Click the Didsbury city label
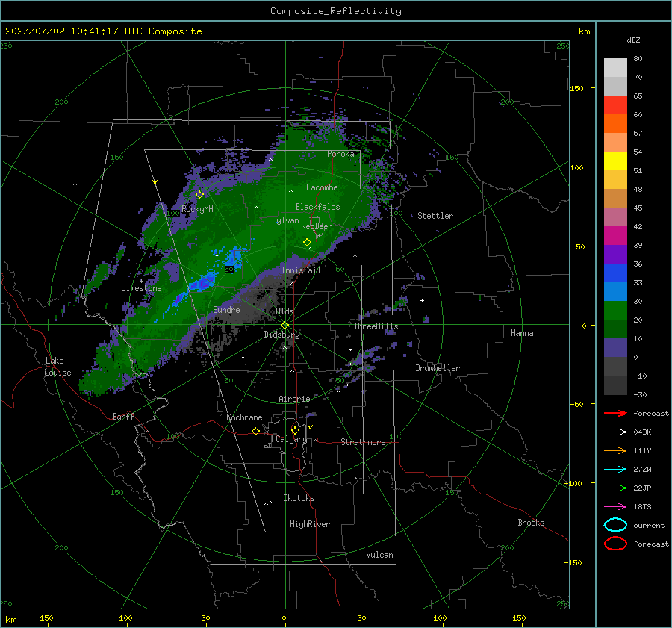 281,335
